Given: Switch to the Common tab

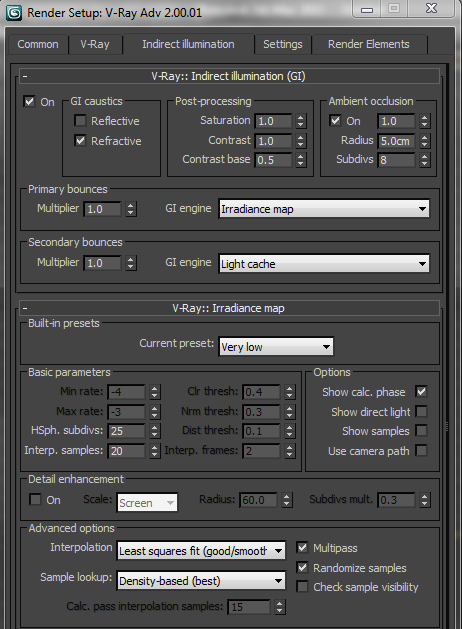Looking at the screenshot, I should click(x=38, y=44).
